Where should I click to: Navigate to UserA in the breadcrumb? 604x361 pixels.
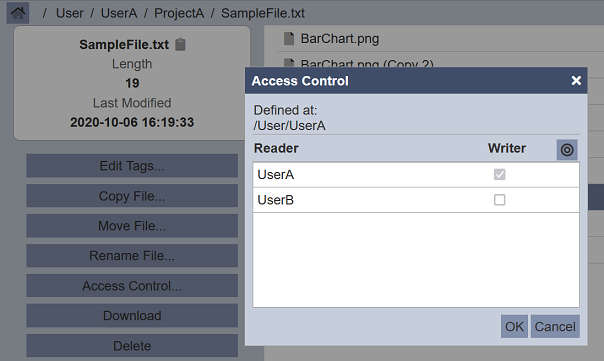tap(119, 13)
